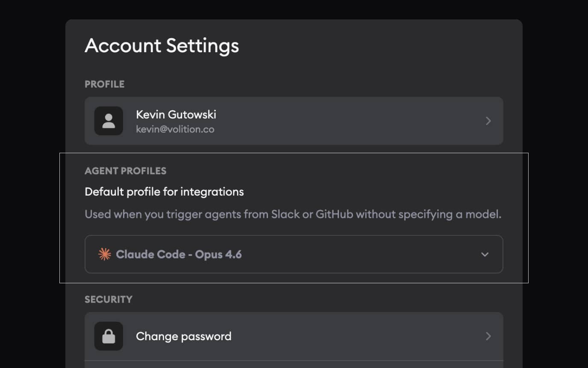Viewport: 588px width, 368px height.
Task: Click the SECURITY section label
Action: (109, 299)
